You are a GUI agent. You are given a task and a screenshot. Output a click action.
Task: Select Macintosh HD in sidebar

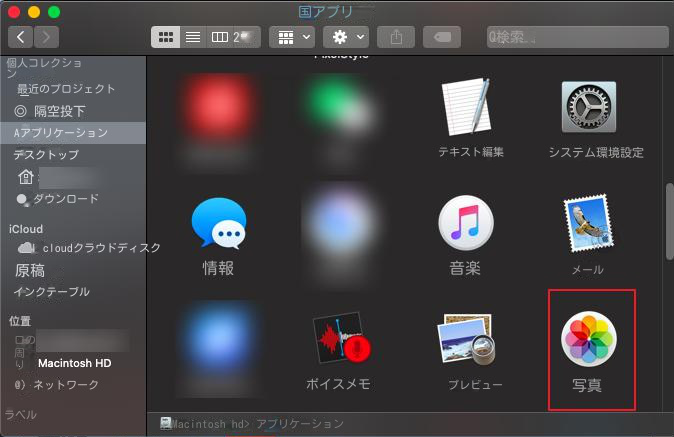(74, 363)
